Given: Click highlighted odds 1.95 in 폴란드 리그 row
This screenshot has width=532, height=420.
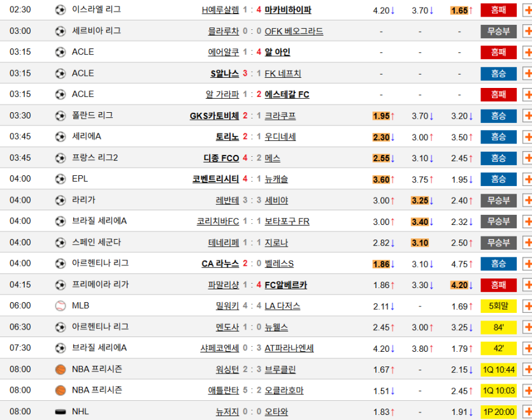Looking at the screenshot, I should click(382, 116).
